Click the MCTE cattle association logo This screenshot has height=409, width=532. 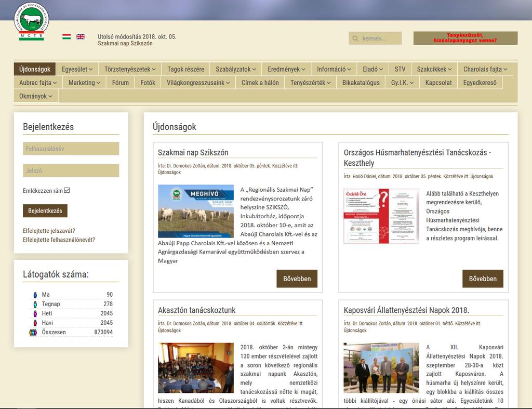click(32, 21)
